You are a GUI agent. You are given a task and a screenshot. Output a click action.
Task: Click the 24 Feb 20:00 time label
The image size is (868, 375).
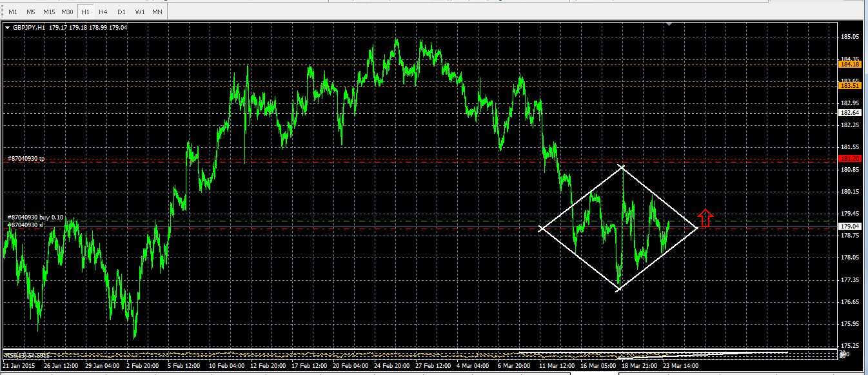[x=391, y=365]
